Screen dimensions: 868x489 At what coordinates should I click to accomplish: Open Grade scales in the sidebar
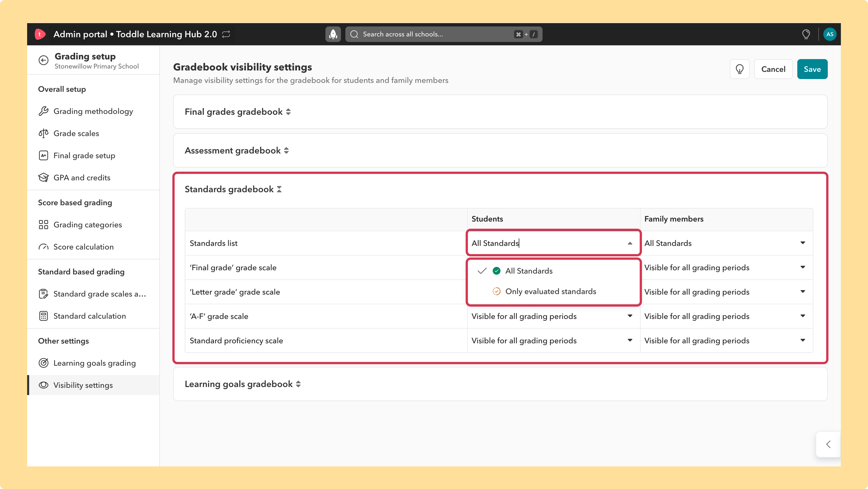(93, 133)
